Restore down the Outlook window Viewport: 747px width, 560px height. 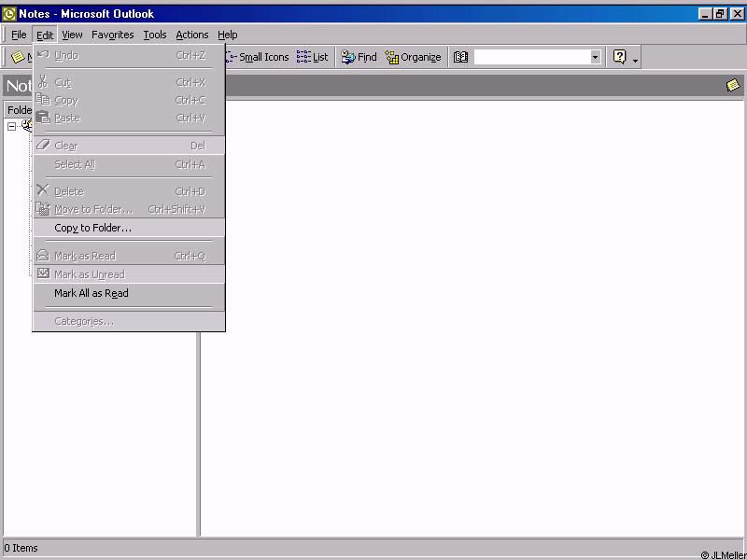point(720,14)
